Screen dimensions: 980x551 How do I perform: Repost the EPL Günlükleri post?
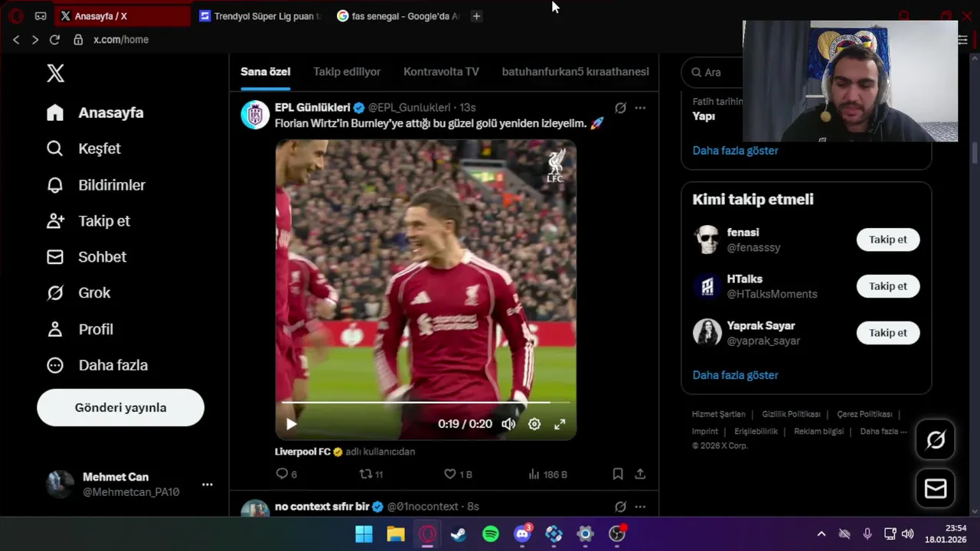click(x=371, y=474)
